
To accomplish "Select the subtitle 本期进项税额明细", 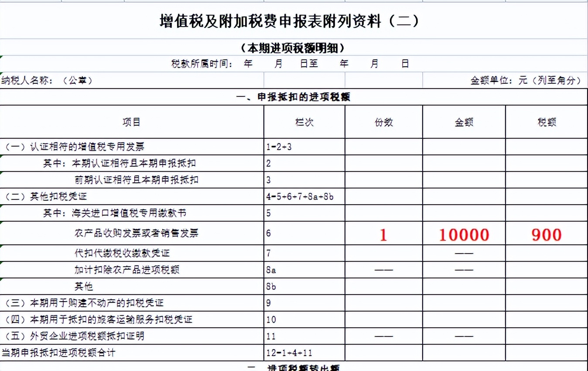I will (294, 48).
